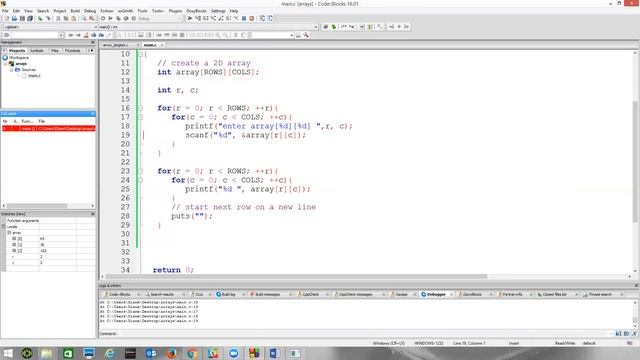Cut selection using the scissors icon
The image size is (640, 360).
[x=58, y=18]
